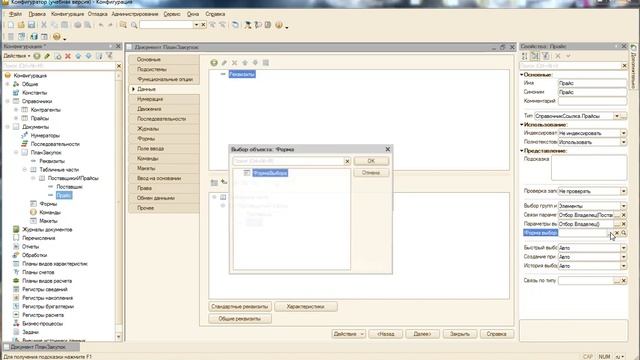Click the New document icon in main toolbar
Viewport: 640px width, 360px height.
click(x=11, y=25)
